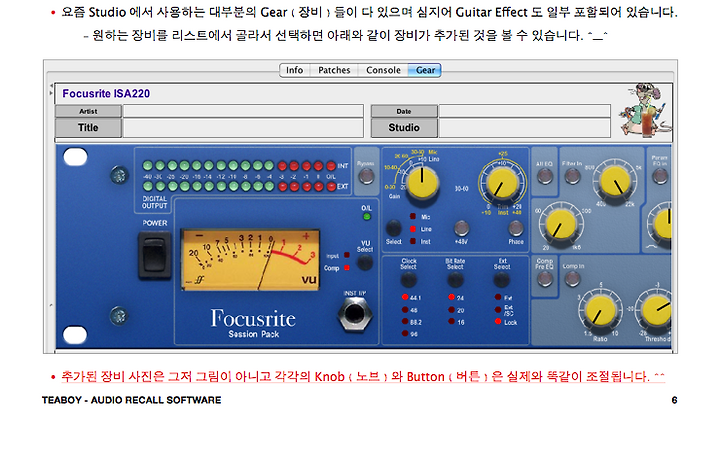Click the 16 bit rate LED
720x455 pixels.
(x=452, y=322)
